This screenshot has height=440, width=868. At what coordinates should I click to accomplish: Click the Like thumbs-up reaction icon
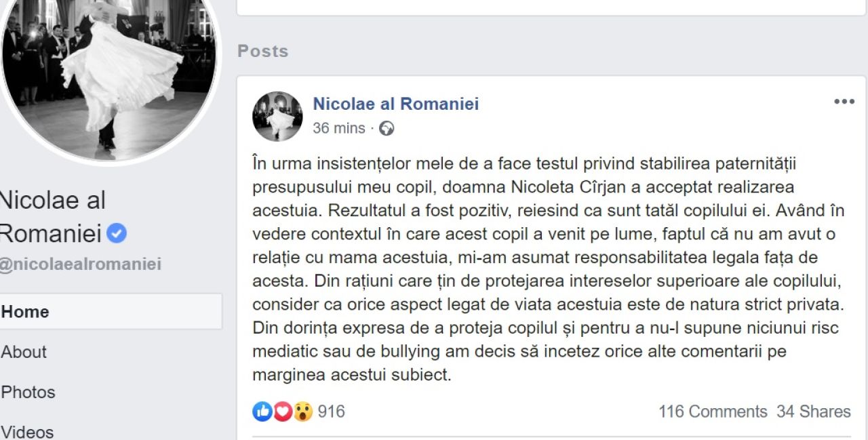[262, 411]
